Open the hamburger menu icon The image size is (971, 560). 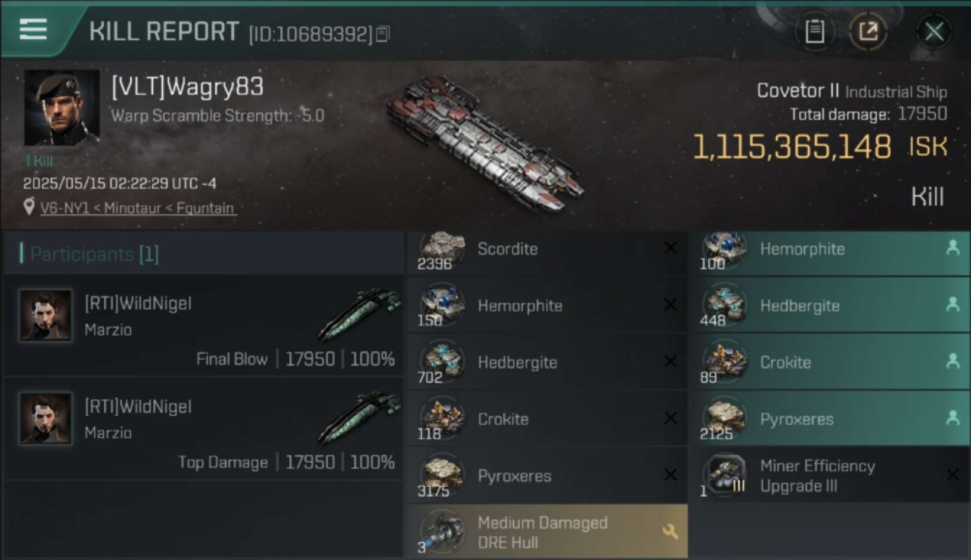(x=33, y=29)
